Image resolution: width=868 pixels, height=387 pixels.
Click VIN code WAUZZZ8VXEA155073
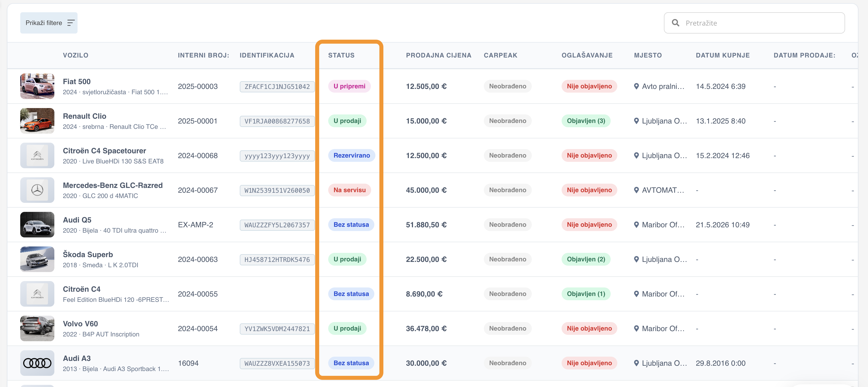[277, 363]
